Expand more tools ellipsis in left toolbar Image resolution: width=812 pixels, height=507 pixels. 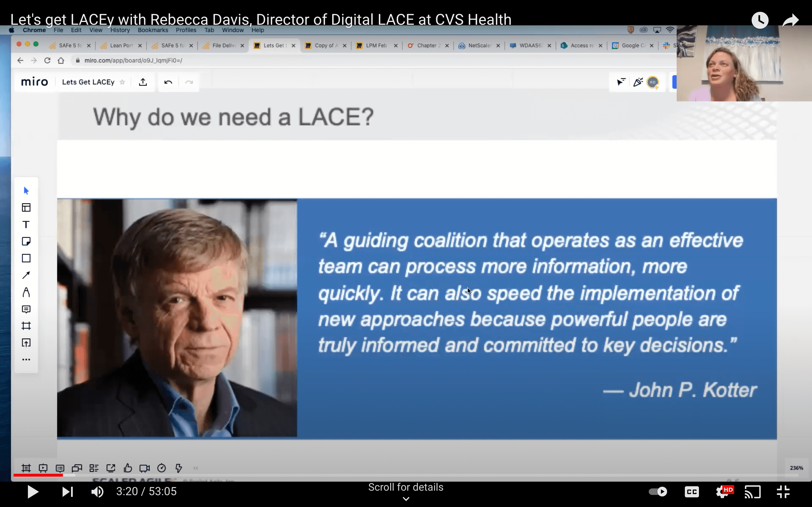(x=26, y=359)
